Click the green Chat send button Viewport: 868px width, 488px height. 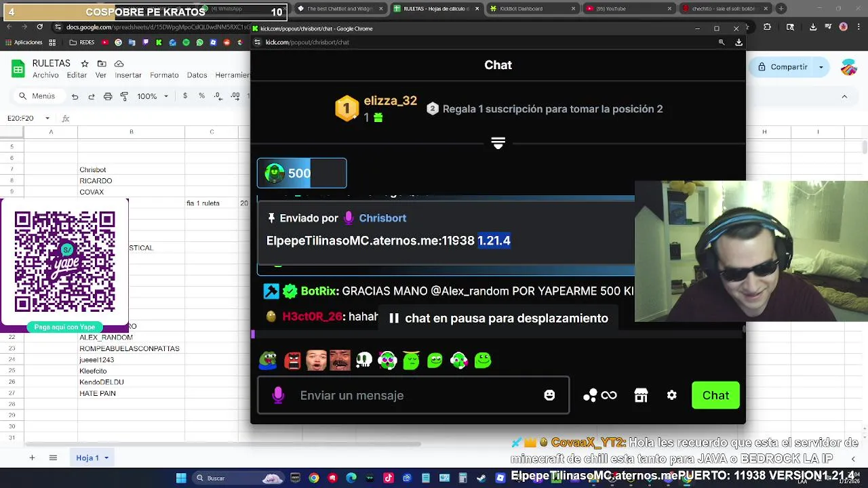click(x=715, y=395)
